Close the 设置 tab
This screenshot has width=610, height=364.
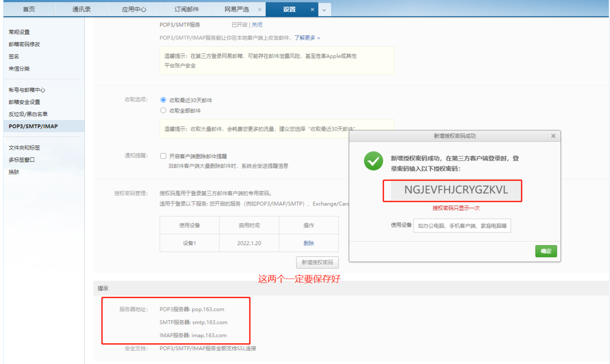point(312,10)
